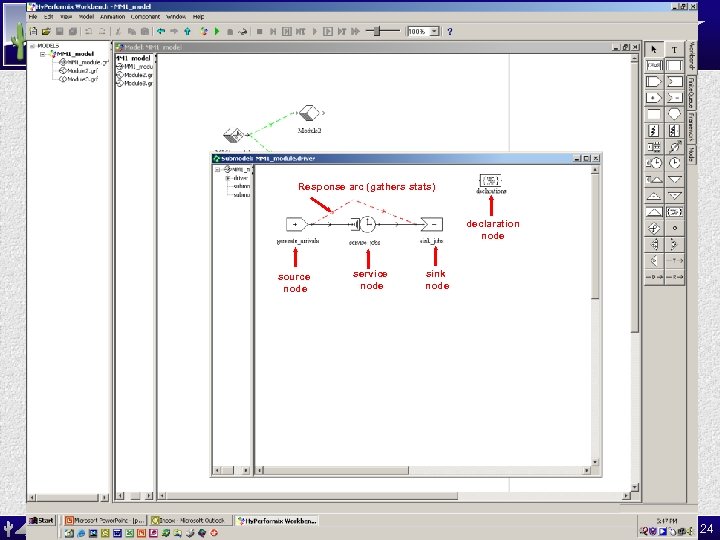
Task: Select the octagon shape tool in palette
Action: pos(675,114)
